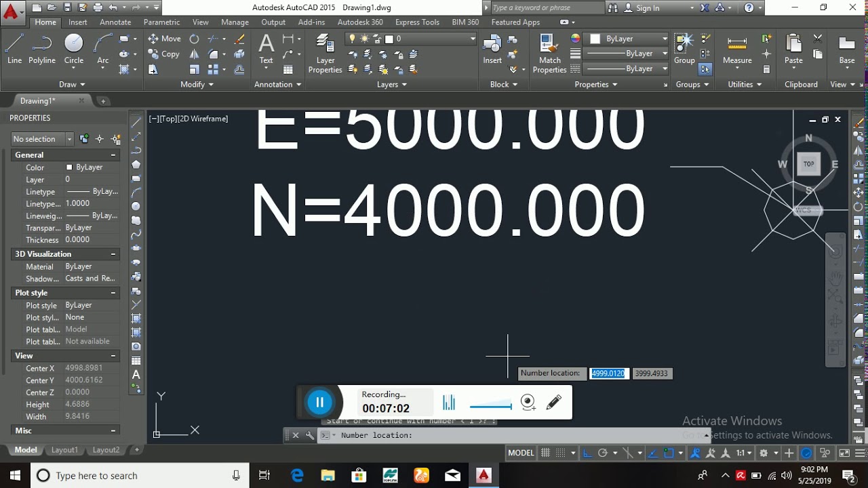868x488 pixels.
Task: Open the Text annotation tool
Action: tap(267, 49)
